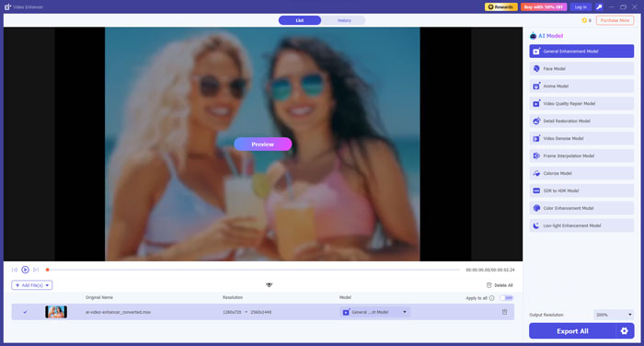Viewport: 644px width, 346px height.
Task: Click the key registration icon in title bar
Action: [x=599, y=7]
